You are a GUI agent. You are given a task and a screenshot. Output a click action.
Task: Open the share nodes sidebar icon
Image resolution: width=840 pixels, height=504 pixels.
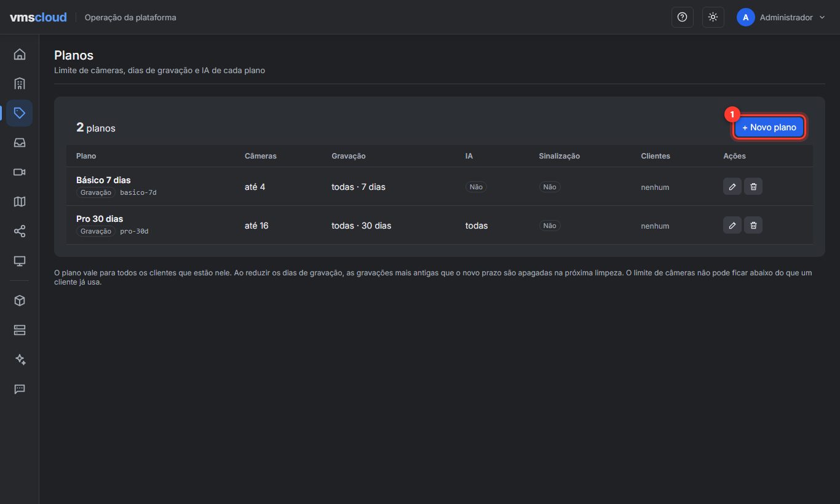coord(20,231)
